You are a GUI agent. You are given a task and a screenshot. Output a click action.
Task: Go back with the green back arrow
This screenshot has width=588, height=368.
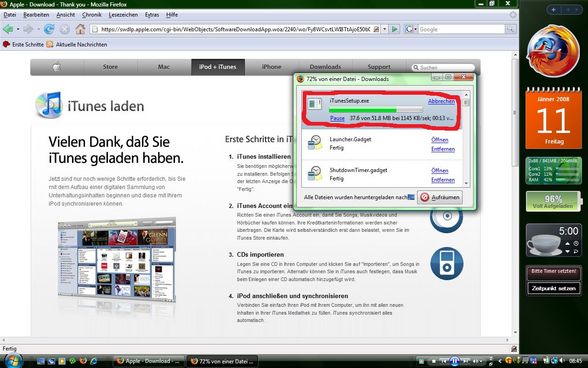coord(8,29)
